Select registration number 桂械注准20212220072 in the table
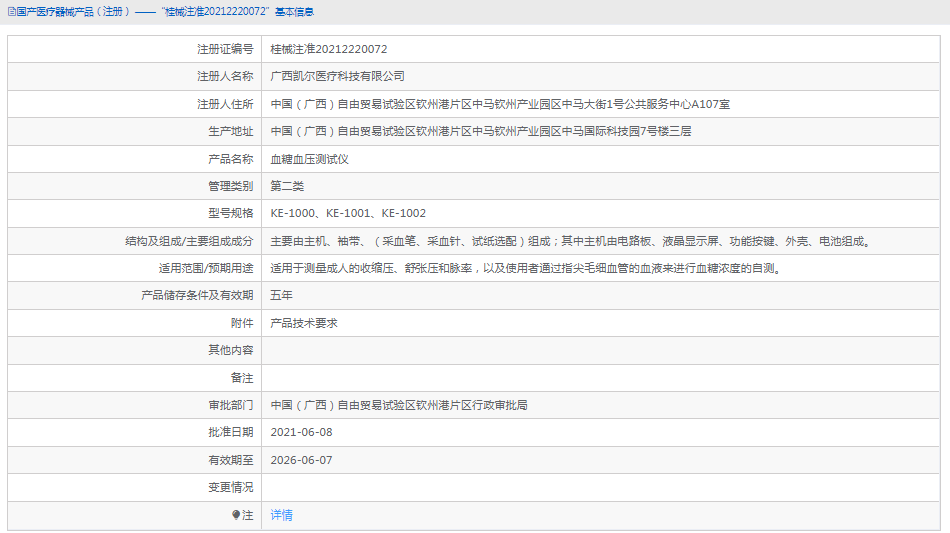Screen dimensions: 950x533 328,49
